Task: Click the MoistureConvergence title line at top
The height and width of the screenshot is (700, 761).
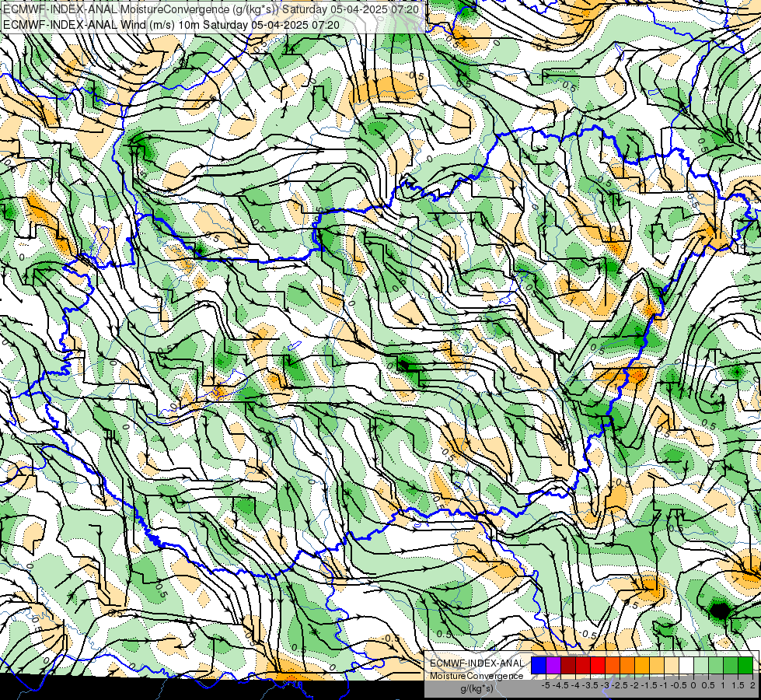Action: (x=211, y=9)
